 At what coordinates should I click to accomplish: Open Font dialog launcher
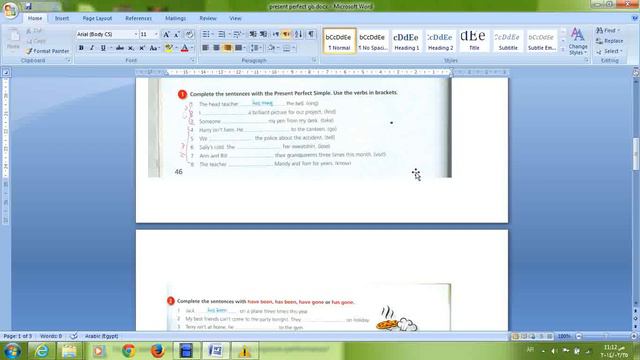[x=193, y=60]
